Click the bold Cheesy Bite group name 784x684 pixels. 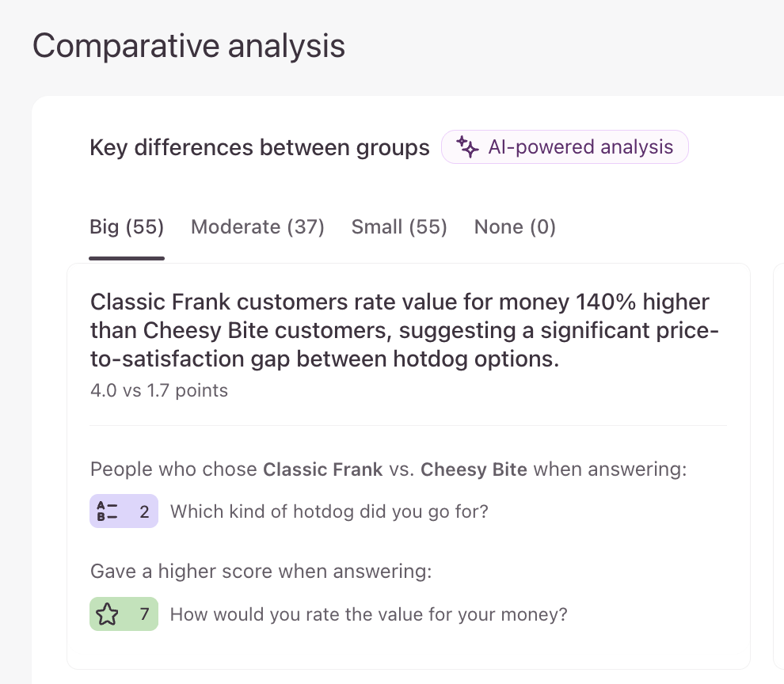coord(474,469)
